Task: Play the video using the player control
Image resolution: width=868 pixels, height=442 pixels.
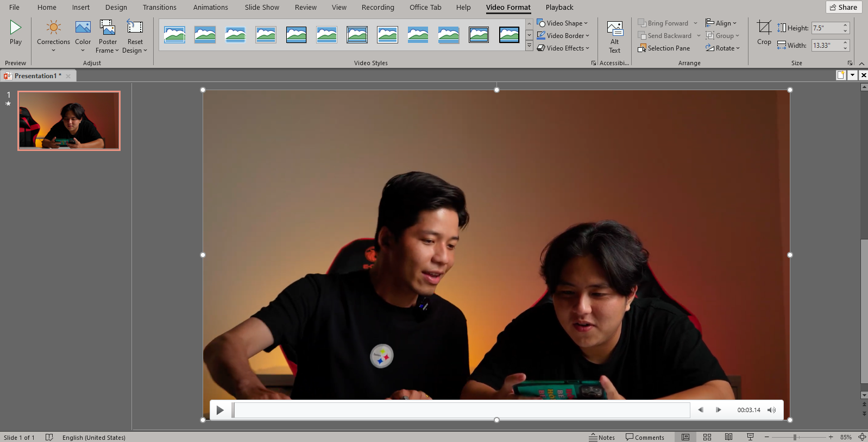Action: coord(220,410)
